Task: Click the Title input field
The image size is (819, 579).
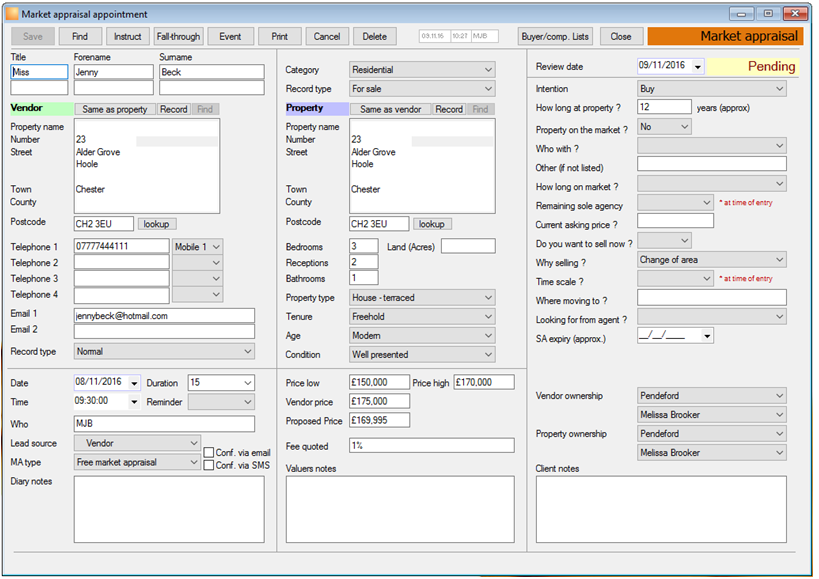Action: [39, 72]
